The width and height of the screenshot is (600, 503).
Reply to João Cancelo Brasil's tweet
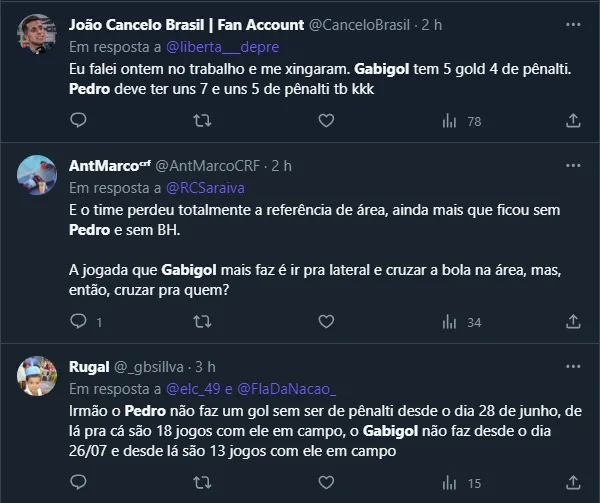(x=80, y=121)
